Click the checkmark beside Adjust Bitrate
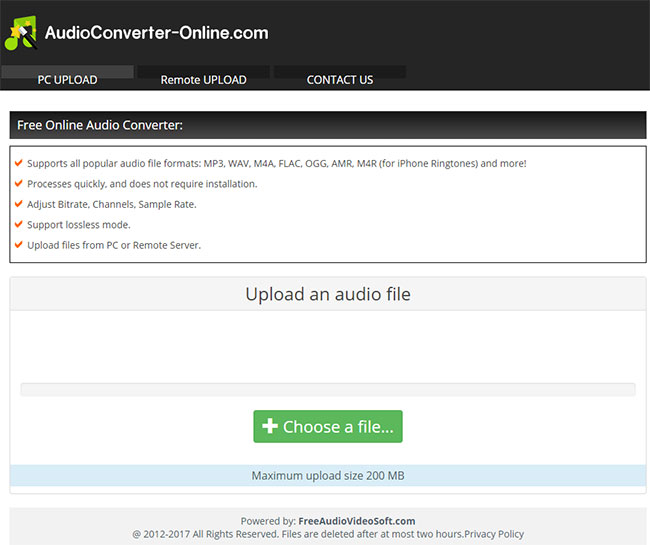 (x=19, y=203)
